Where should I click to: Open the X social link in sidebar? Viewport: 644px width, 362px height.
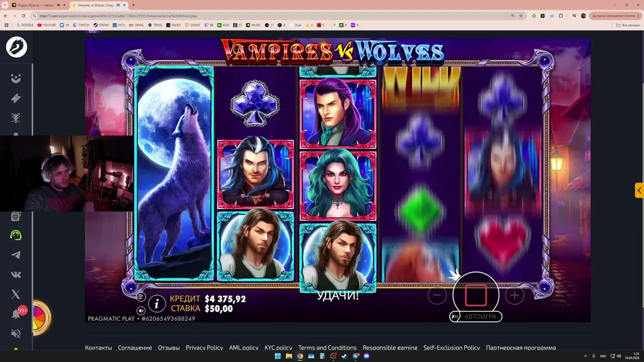pyautogui.click(x=16, y=294)
